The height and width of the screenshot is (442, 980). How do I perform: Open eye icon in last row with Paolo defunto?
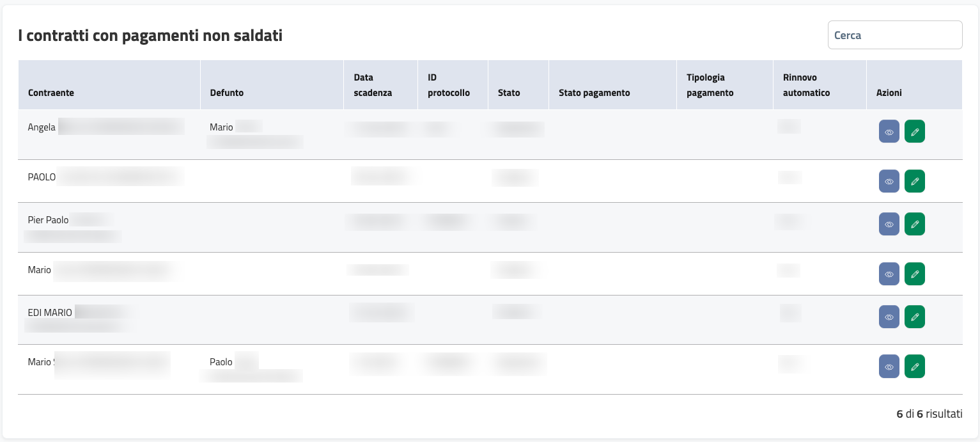tap(889, 367)
